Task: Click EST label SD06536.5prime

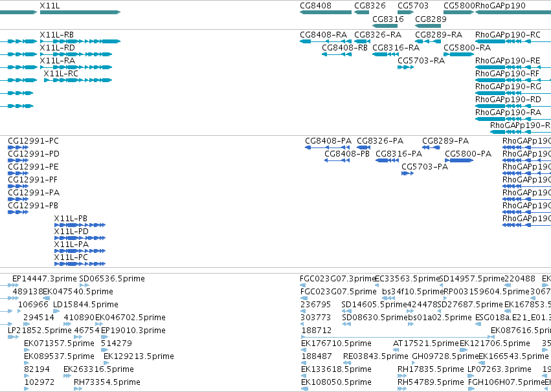Action: pos(112,279)
